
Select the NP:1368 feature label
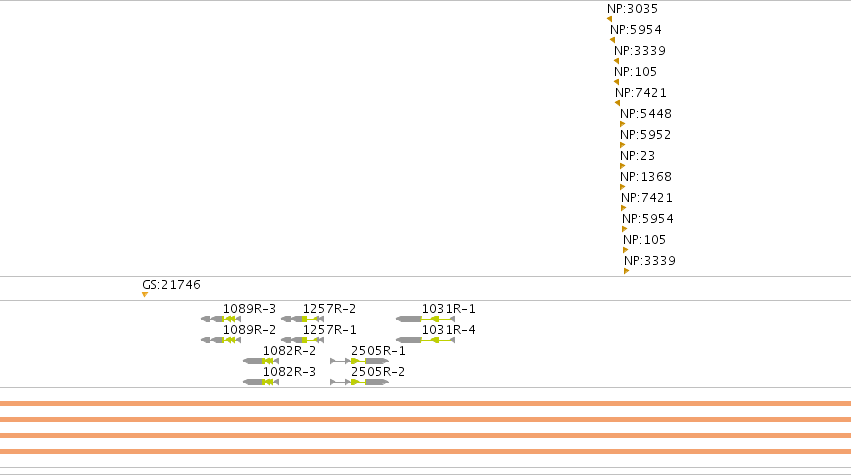(646, 177)
